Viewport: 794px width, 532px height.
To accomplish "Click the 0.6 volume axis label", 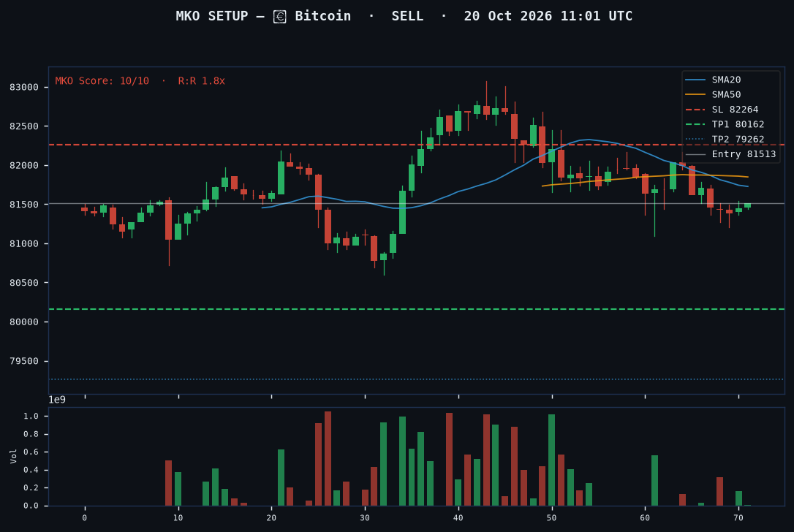I will click(31, 452).
